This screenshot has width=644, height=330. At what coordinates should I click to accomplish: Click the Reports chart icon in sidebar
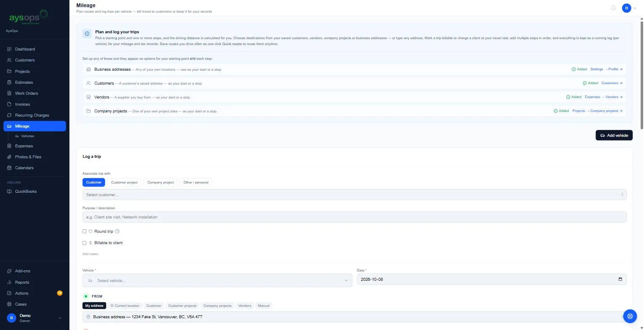coord(9,282)
